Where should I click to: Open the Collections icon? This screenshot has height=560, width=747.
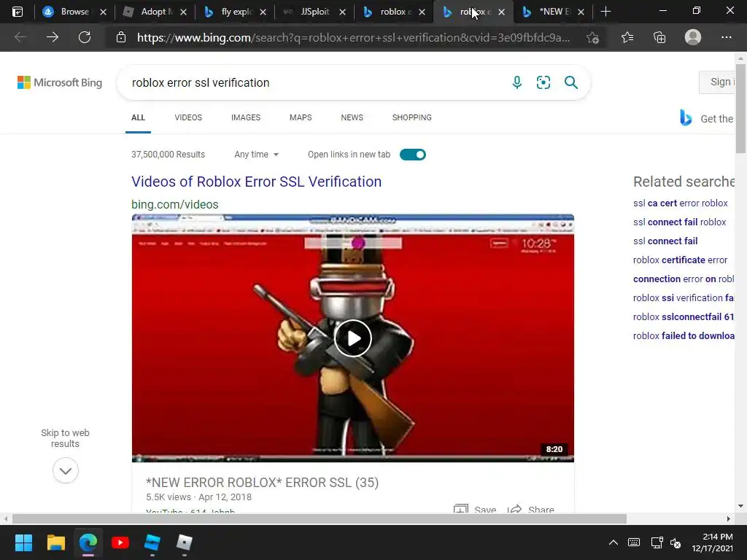[659, 37]
